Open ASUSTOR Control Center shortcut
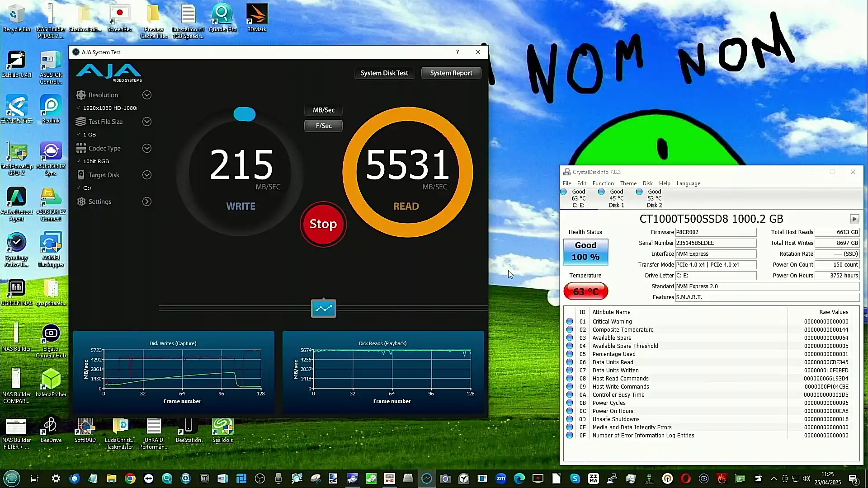Image resolution: width=868 pixels, height=488 pixels. [x=51, y=67]
